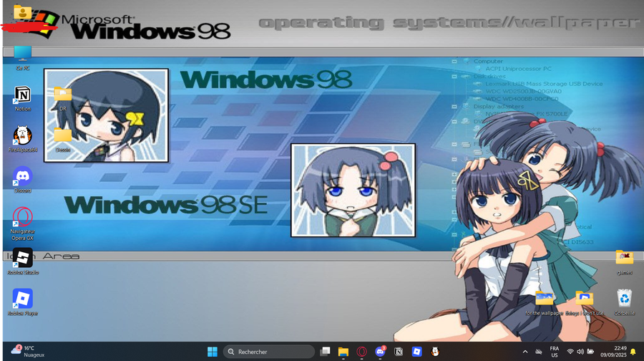The height and width of the screenshot is (361, 644).
Task: Open the volume speaker tray icon
Action: [x=580, y=352]
